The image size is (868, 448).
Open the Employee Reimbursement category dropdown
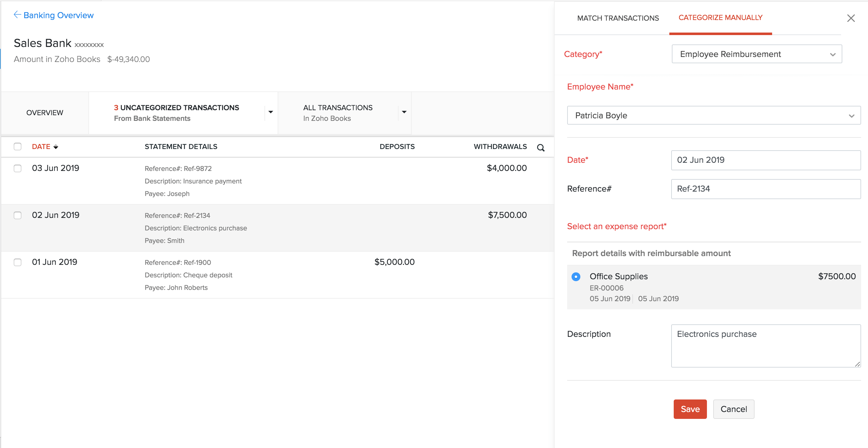(756, 54)
